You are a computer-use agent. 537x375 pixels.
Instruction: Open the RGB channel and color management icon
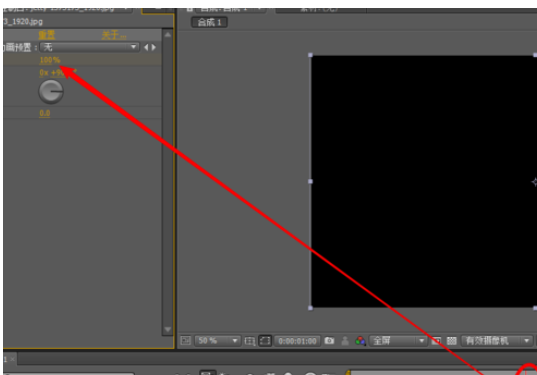(x=360, y=341)
